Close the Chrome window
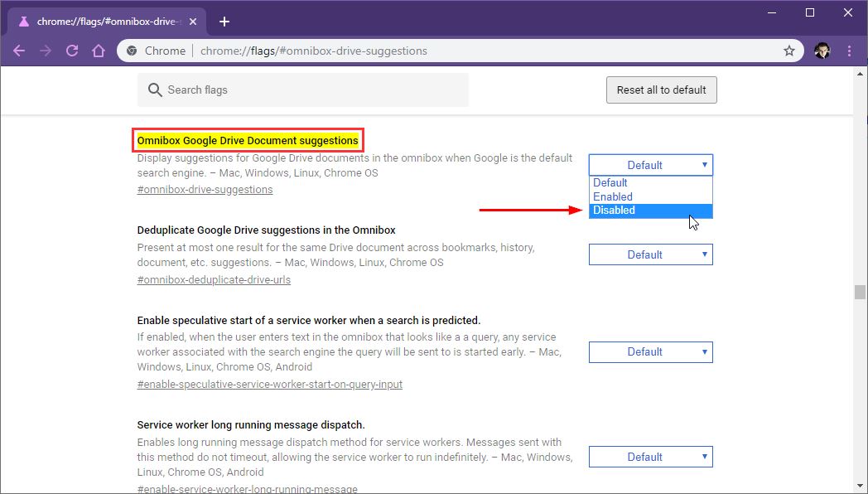The height and width of the screenshot is (494, 868). [848, 12]
